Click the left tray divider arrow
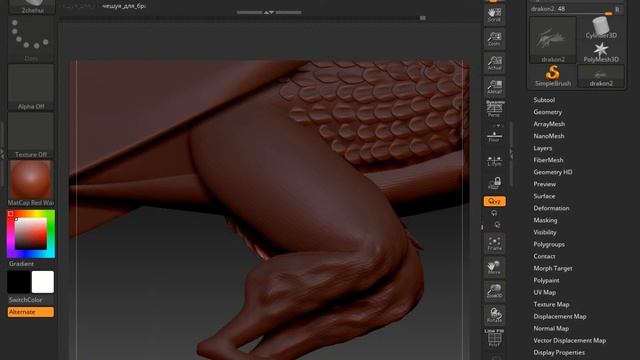640x360 pixels. click(x=2, y=153)
